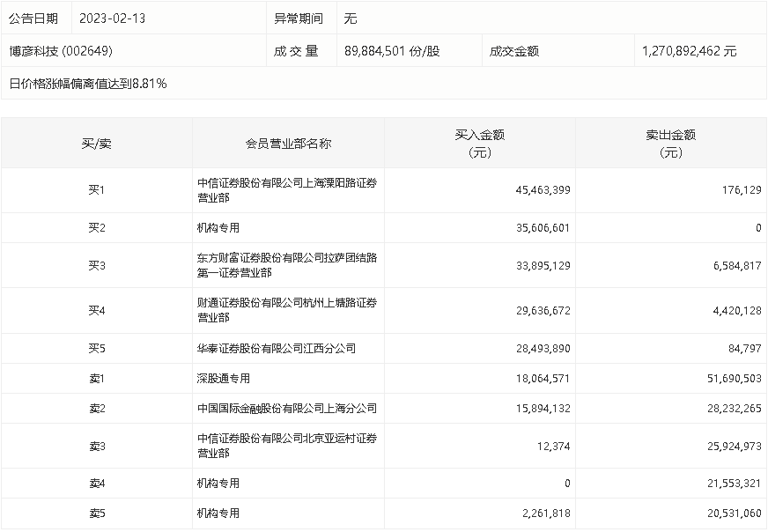Viewport: 768px width, 532px height.
Task: Click the turnover amount 1,270,892,462 元
Action: (689, 51)
